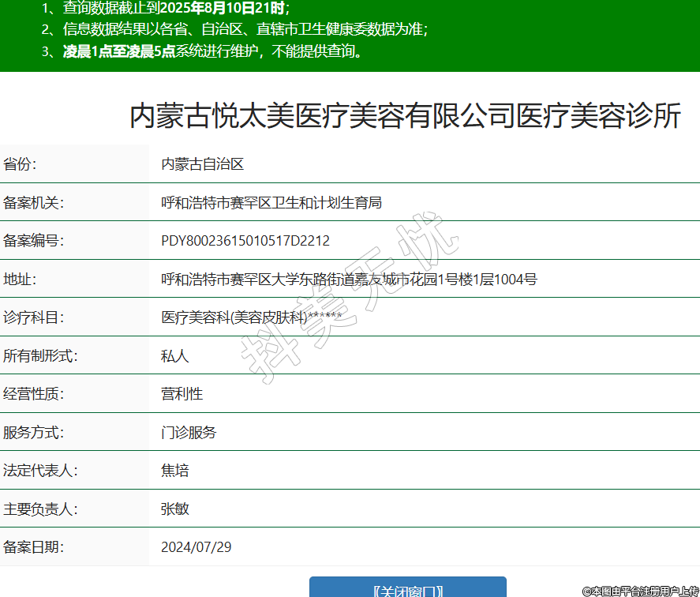Click the province value 内蒙古自治区
This screenshot has width=700, height=597.
coord(202,164)
